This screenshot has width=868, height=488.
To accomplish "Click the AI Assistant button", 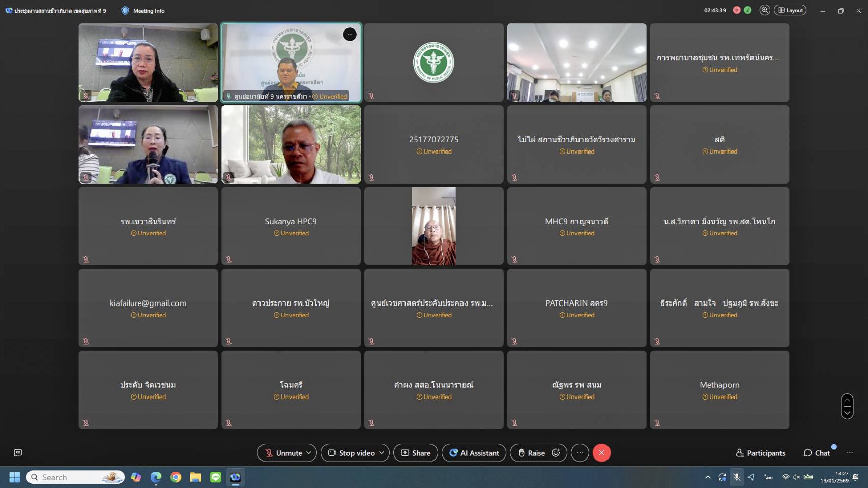I will coord(474,453).
